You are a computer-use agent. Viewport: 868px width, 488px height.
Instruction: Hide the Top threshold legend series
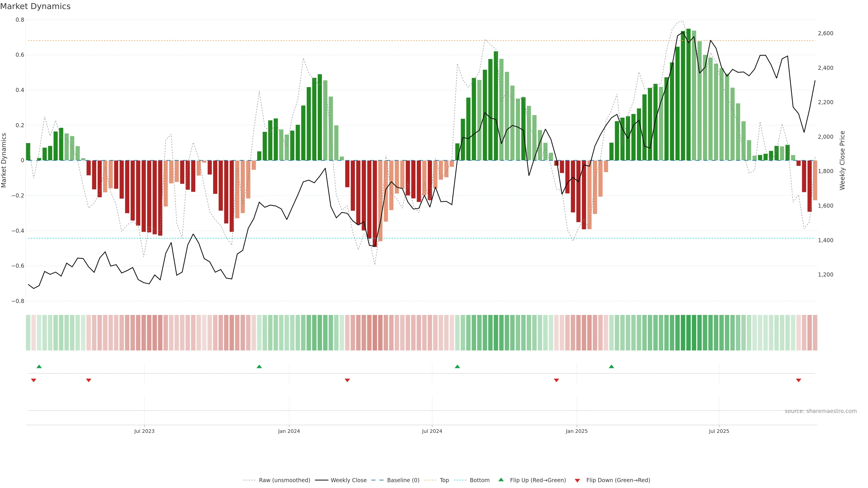(444, 480)
